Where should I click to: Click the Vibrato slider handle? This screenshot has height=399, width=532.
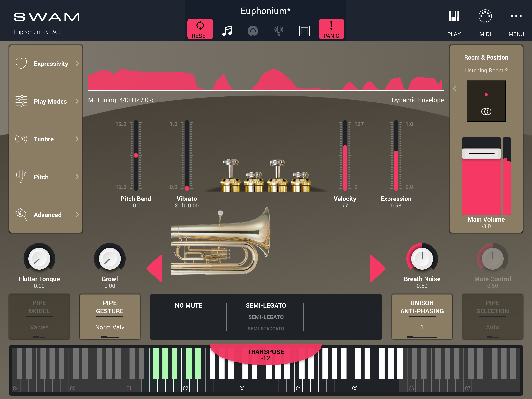point(187,188)
